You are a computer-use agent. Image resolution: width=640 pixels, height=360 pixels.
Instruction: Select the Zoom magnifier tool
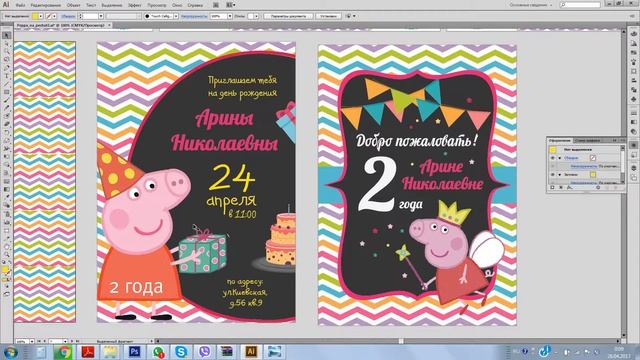(x=7, y=254)
